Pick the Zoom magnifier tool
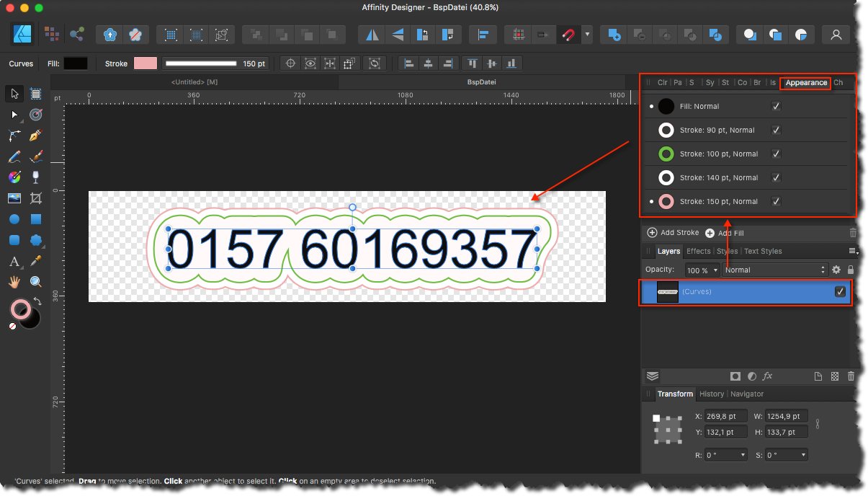This screenshot has width=868, height=496. pyautogui.click(x=35, y=282)
